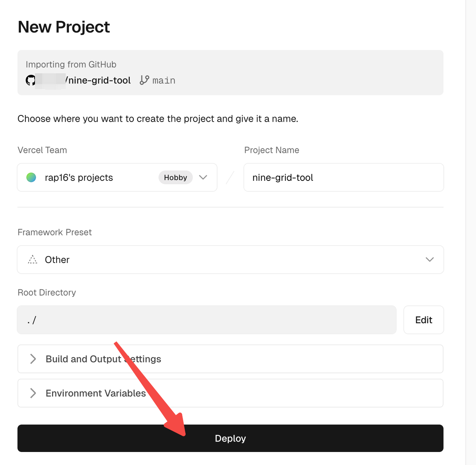Expand Build and Output Settings chevron
Screen dimensions: 476x465
(x=33, y=359)
